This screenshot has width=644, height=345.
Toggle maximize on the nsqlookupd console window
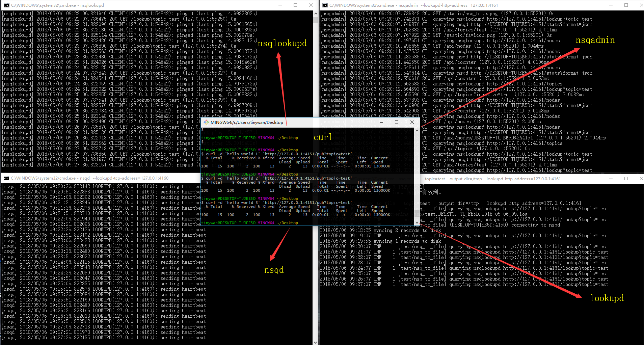[295, 5]
